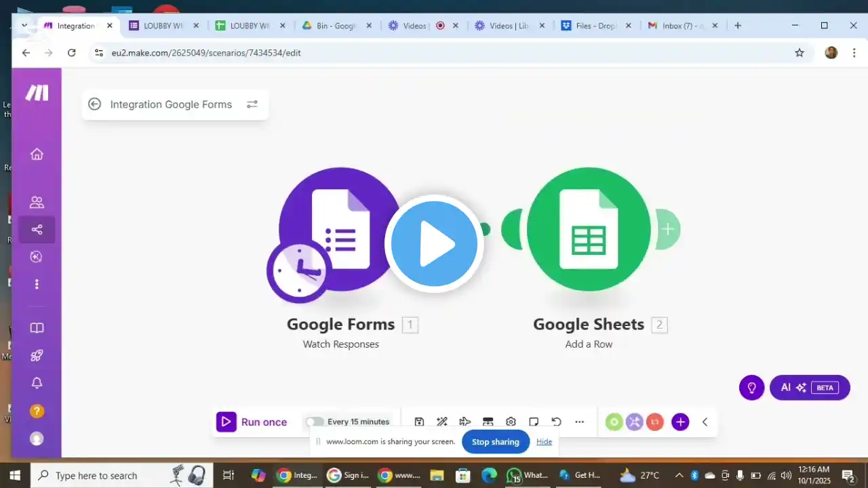
Task: Click the purple Tools icon
Action: pos(634,422)
